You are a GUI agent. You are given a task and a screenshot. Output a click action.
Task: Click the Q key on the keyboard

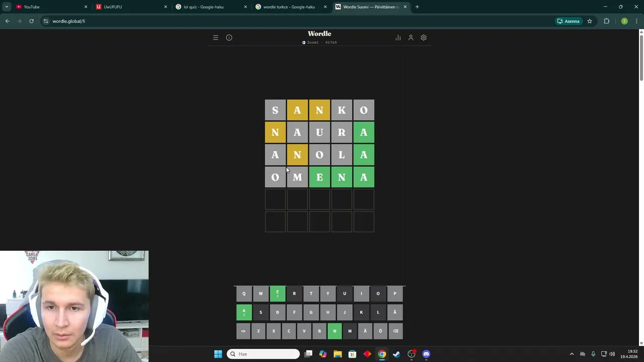[x=244, y=294]
